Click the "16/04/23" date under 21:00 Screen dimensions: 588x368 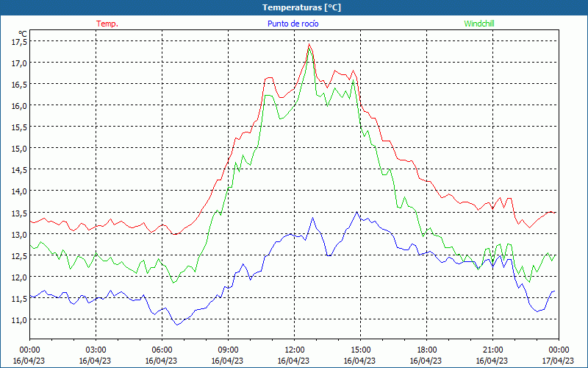(492, 361)
